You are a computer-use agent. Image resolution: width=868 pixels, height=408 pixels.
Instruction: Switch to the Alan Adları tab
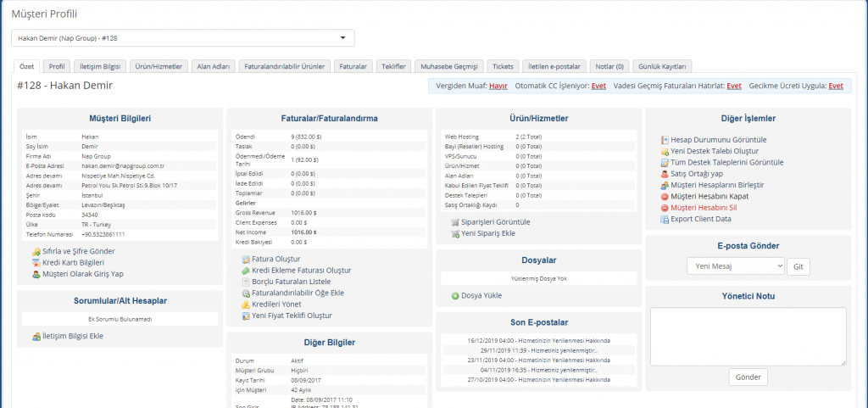(214, 66)
